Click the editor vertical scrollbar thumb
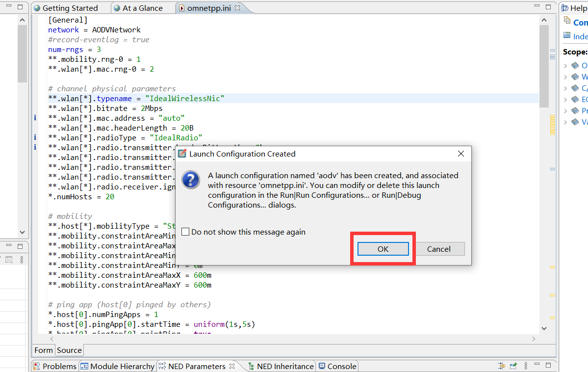Viewport: 588px width, 372px height. click(x=544, y=66)
